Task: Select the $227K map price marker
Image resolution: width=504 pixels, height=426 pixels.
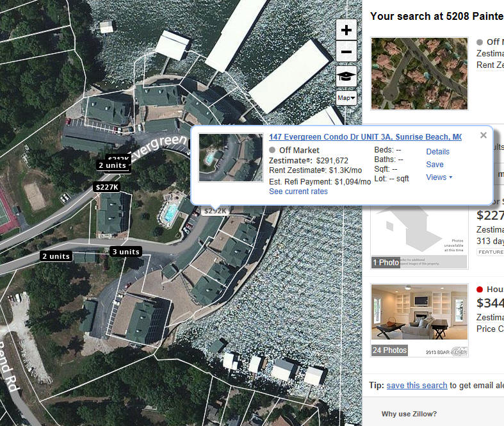Action: [107, 187]
